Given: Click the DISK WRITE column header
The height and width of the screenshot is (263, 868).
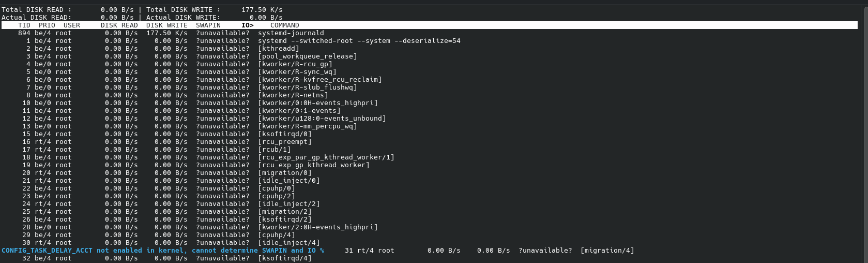Looking at the screenshot, I should click(167, 25).
